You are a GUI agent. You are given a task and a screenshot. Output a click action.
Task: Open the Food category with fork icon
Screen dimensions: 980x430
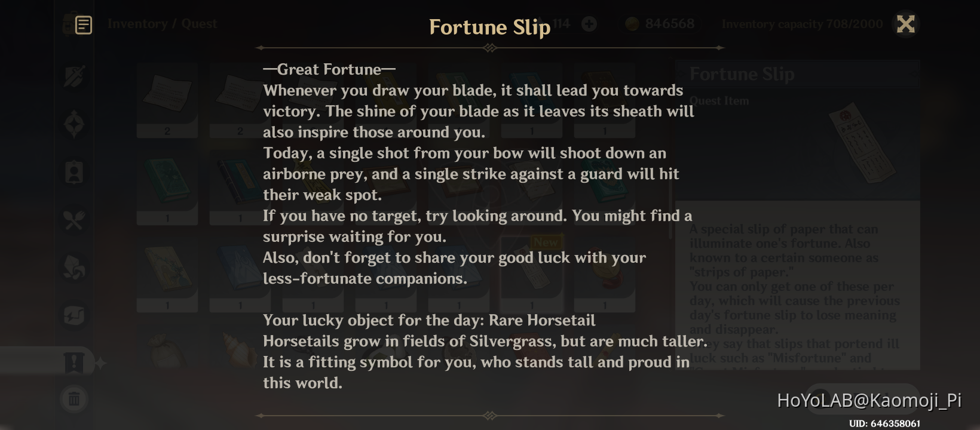[x=74, y=220]
